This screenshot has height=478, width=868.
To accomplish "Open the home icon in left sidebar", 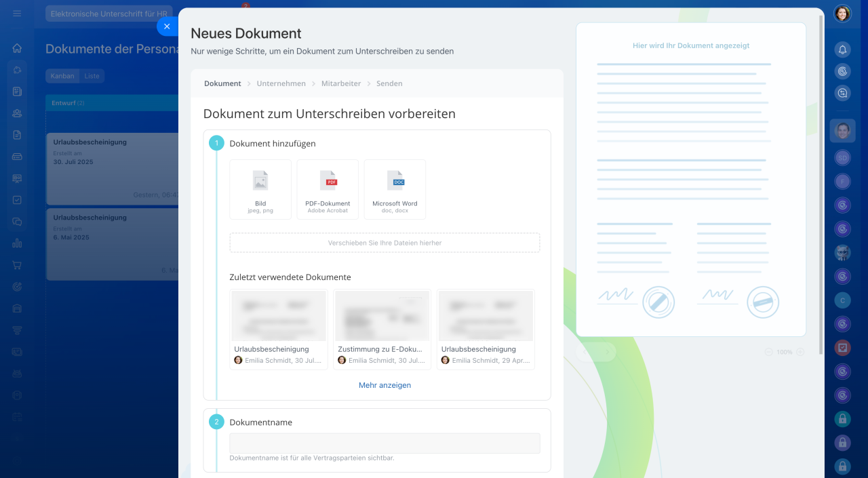I will tap(17, 48).
